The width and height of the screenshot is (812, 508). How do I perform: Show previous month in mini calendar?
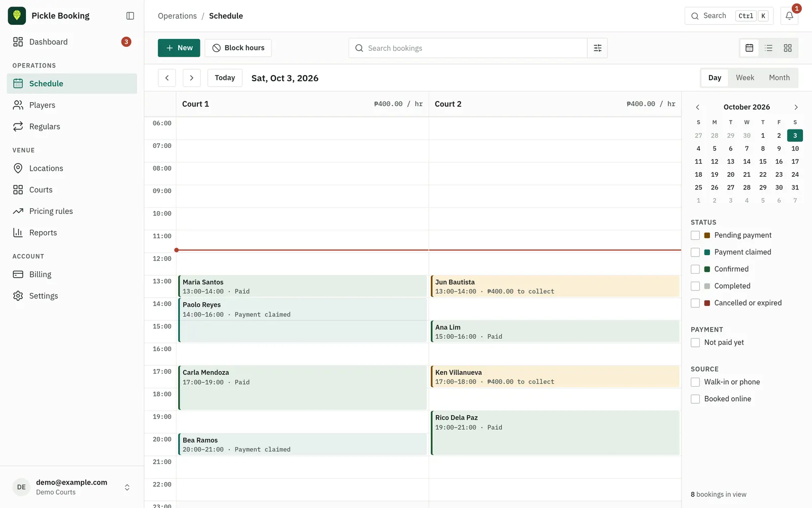698,107
